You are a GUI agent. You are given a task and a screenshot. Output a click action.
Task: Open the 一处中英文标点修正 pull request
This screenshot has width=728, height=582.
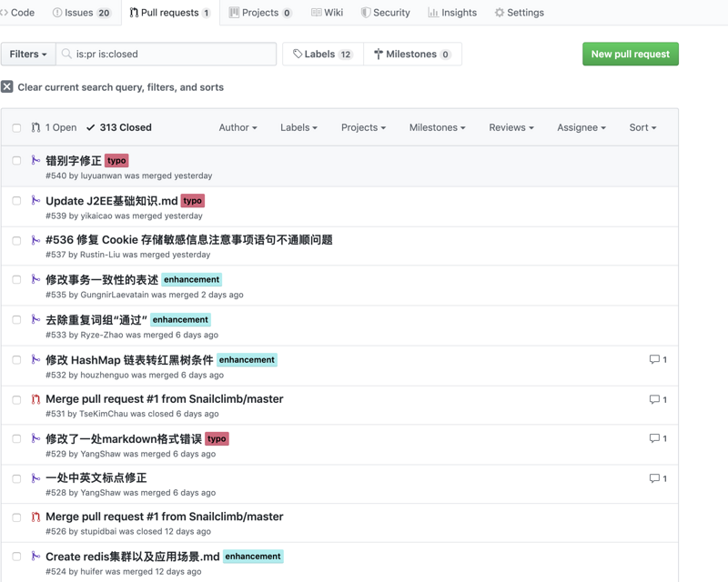click(x=96, y=477)
